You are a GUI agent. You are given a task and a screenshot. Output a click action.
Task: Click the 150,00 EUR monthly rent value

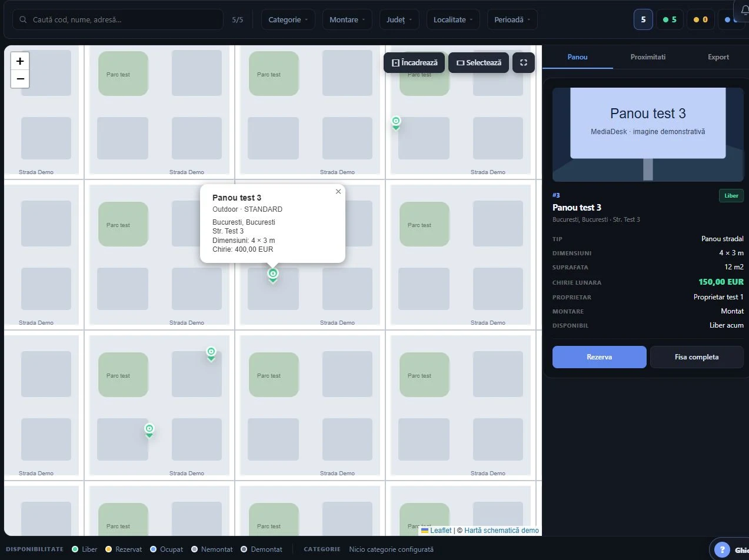[x=721, y=282]
